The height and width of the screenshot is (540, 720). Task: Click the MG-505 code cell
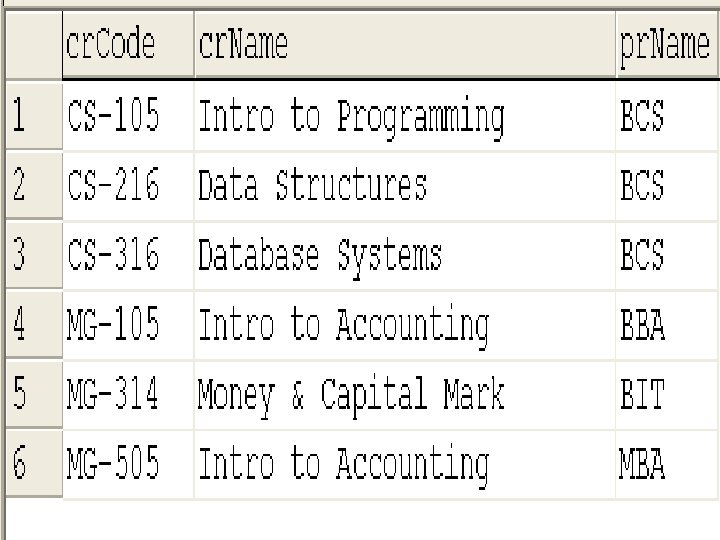coord(128,463)
